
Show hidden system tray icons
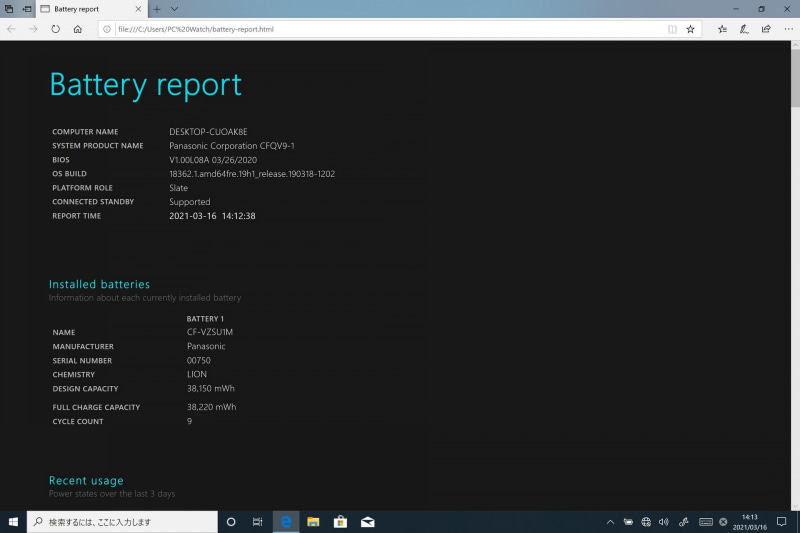(x=610, y=522)
